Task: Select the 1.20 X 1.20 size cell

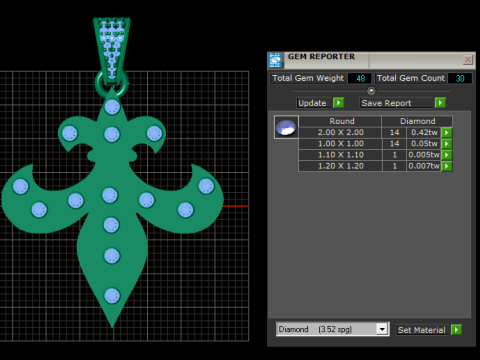Action: 340,166
